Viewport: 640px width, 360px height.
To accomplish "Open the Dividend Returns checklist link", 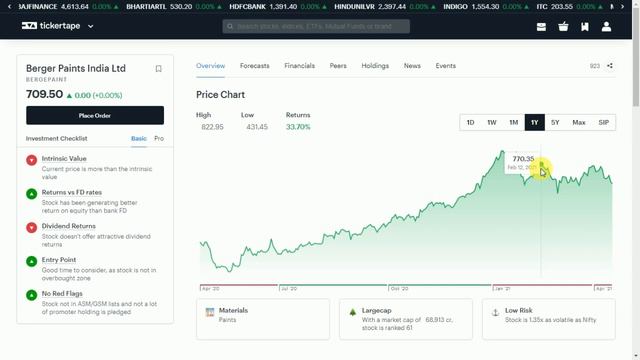I will pyautogui.click(x=69, y=226).
